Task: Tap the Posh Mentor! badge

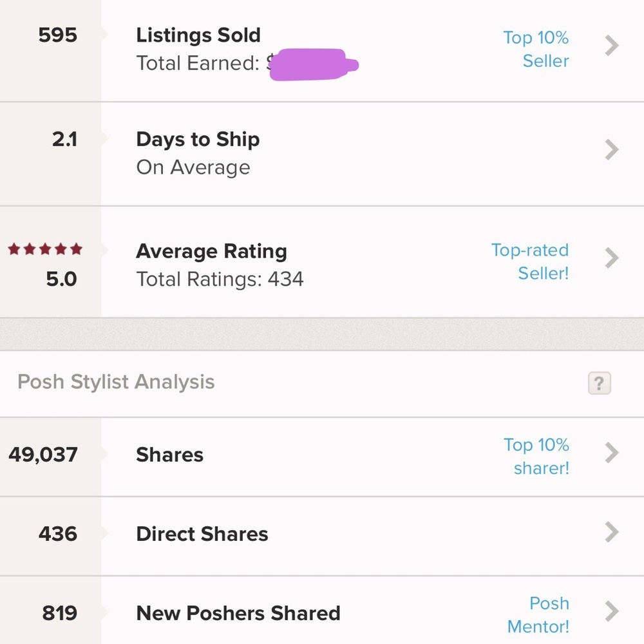Action: click(538, 615)
